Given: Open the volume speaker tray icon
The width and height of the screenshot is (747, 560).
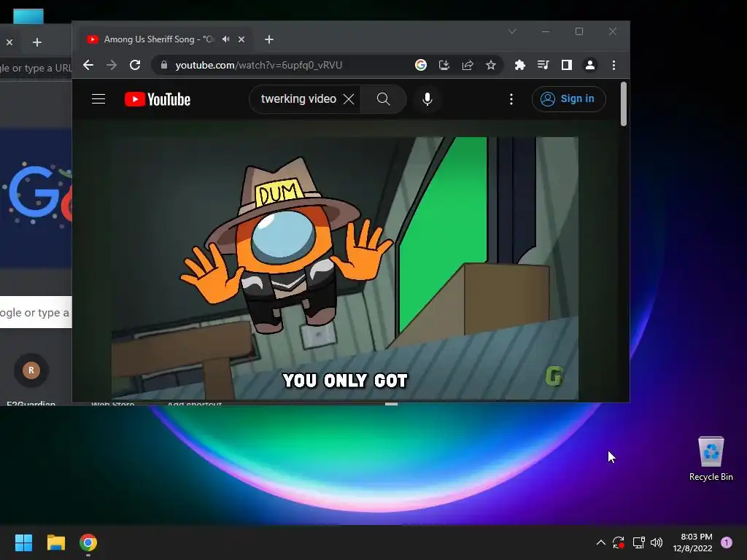Looking at the screenshot, I should click(657, 542).
